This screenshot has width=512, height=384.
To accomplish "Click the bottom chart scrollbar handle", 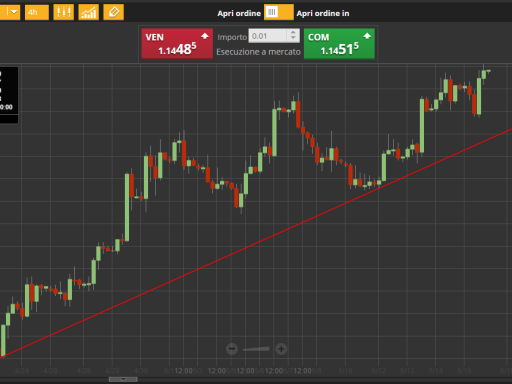I will 123,379.
